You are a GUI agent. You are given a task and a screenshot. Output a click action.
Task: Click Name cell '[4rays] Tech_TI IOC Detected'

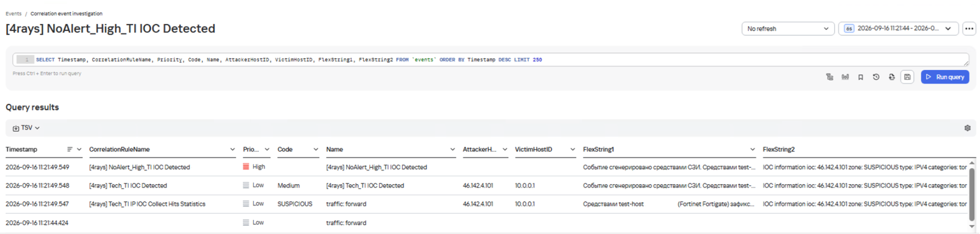365,186
